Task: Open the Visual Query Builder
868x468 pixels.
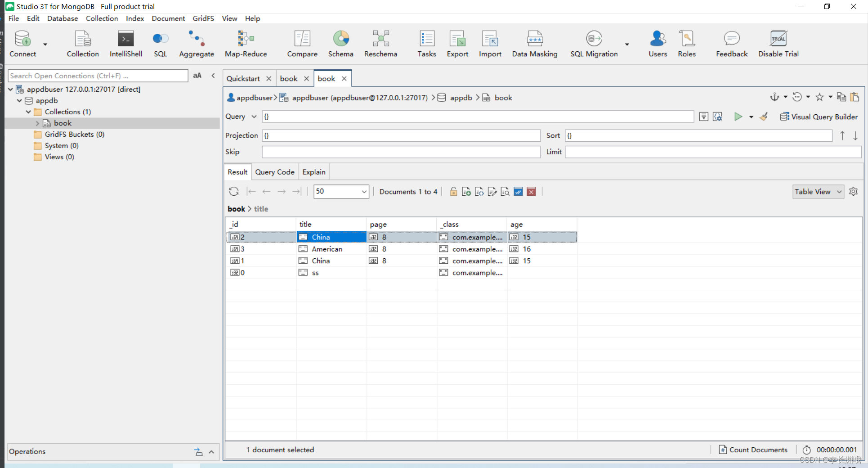Action: (819, 117)
